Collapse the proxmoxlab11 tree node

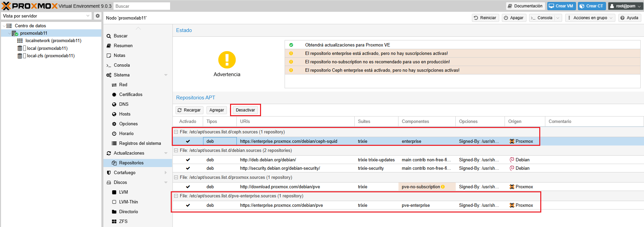9,33
